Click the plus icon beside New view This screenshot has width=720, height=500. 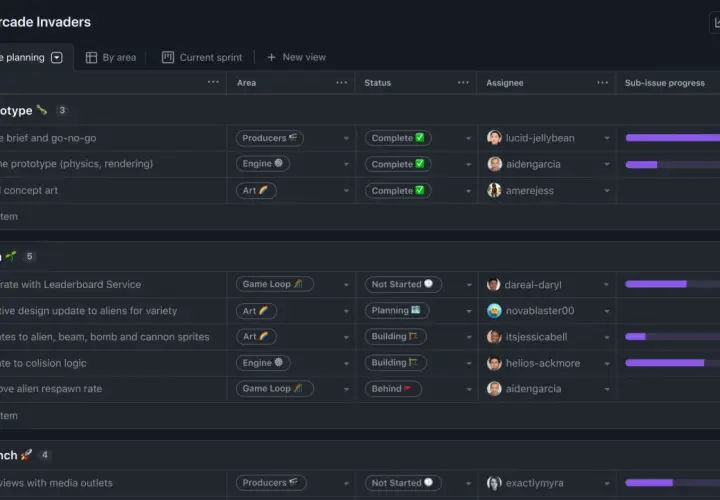(x=271, y=57)
